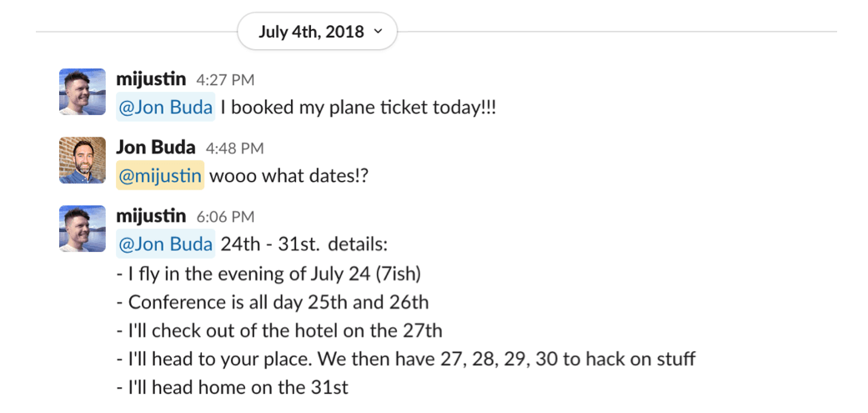The image size is (868, 413).
Task: Click @Jon Buda mention in plane ticket message
Action: (x=166, y=108)
